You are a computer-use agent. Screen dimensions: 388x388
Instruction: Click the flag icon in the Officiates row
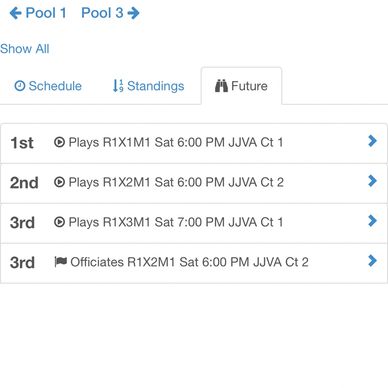(x=61, y=262)
